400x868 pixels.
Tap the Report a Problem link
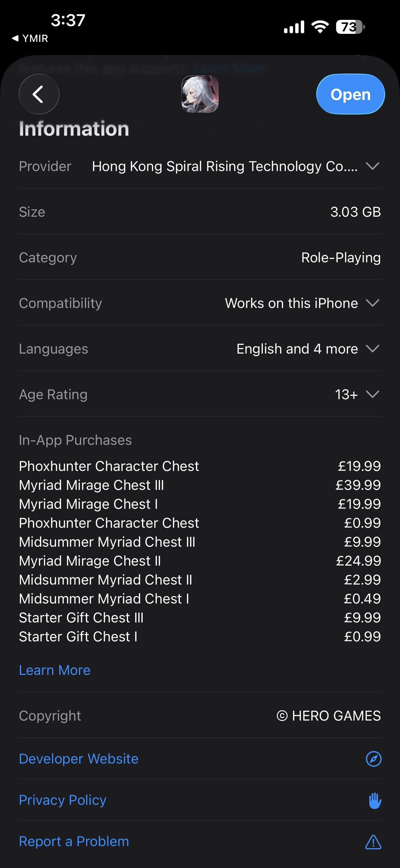(74, 842)
